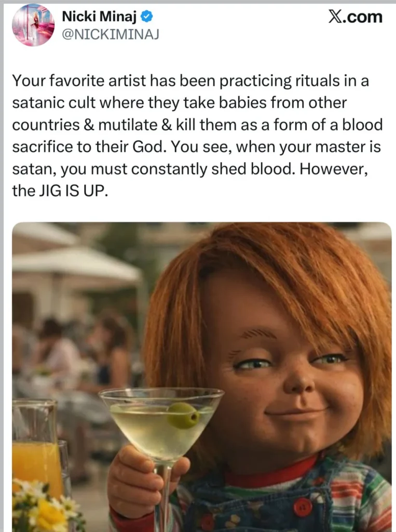Viewport: 396px width, 532px height.
Task: Open the @NICKIMINAJ handle link
Action: [x=110, y=34]
